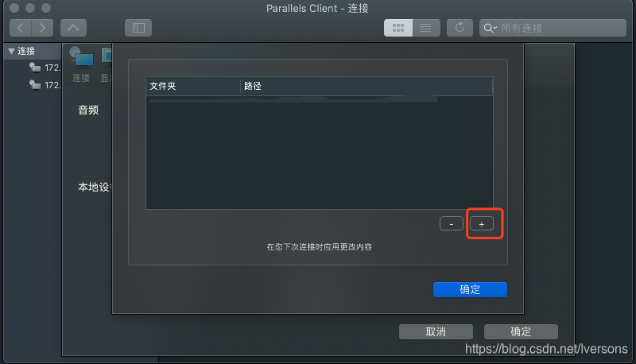This screenshot has height=364, width=636.
Task: Select the first 172 connection entry
Action: pos(45,68)
